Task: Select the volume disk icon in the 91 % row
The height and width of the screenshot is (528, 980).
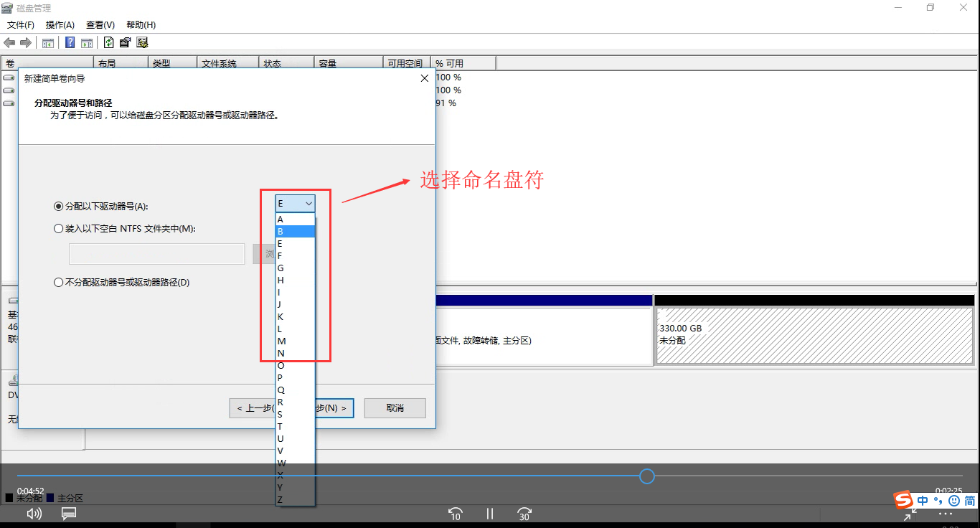Action: point(9,103)
